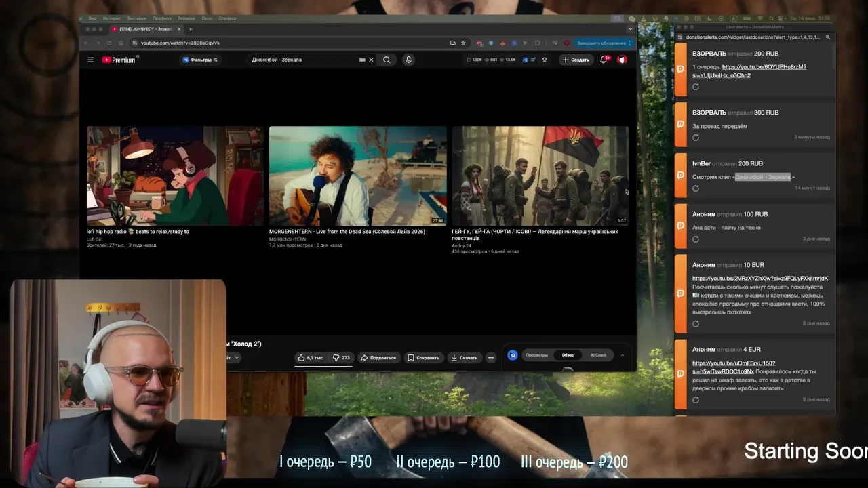Replay the Аноним 4 EUR donation alert
This screenshot has width=868, height=488.
pos(696,400)
